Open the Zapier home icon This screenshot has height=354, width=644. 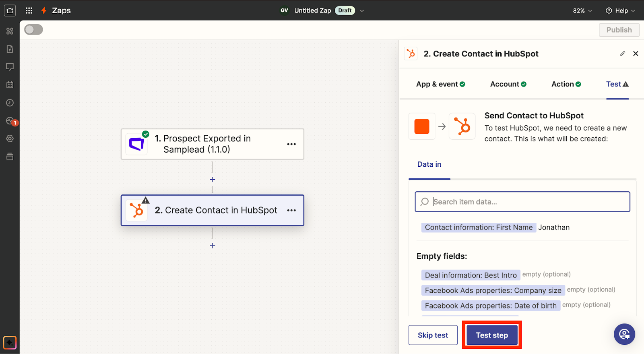point(10,10)
